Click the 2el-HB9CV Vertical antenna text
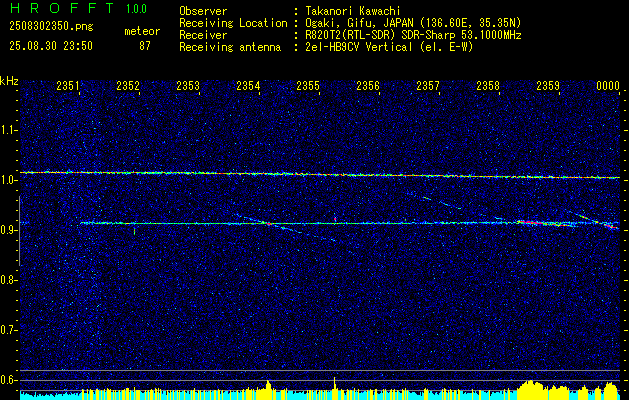This screenshot has height=400, width=629. [x=389, y=47]
